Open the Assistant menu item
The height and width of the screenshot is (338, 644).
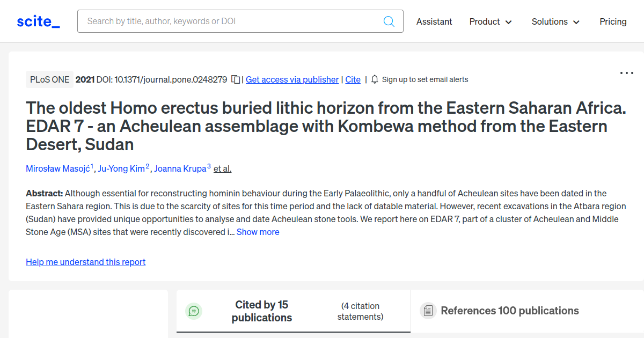pos(434,21)
